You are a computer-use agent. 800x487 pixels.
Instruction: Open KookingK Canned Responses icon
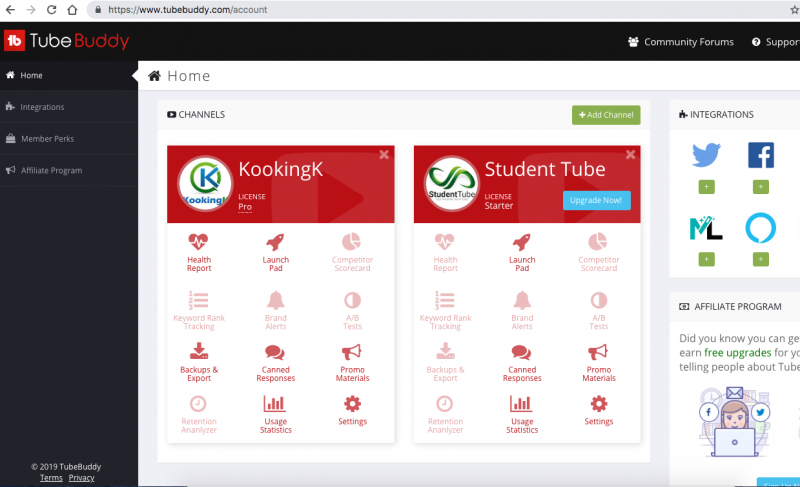[276, 352]
